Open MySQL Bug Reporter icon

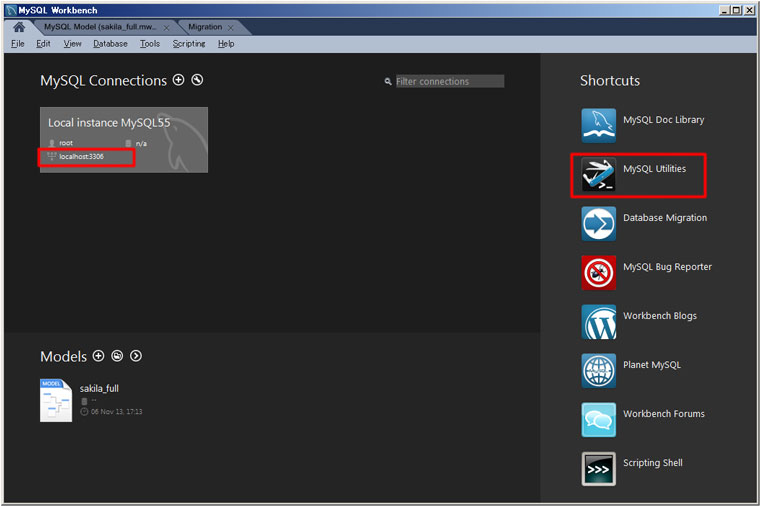(x=599, y=272)
